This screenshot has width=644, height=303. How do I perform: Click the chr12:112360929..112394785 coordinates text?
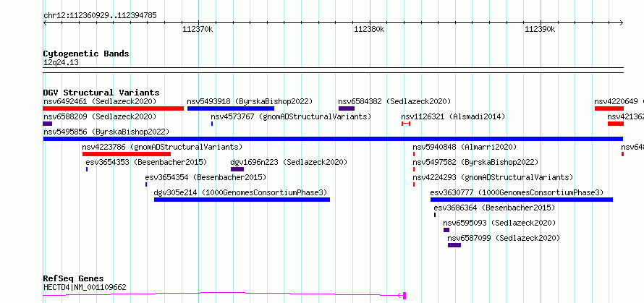pos(100,16)
